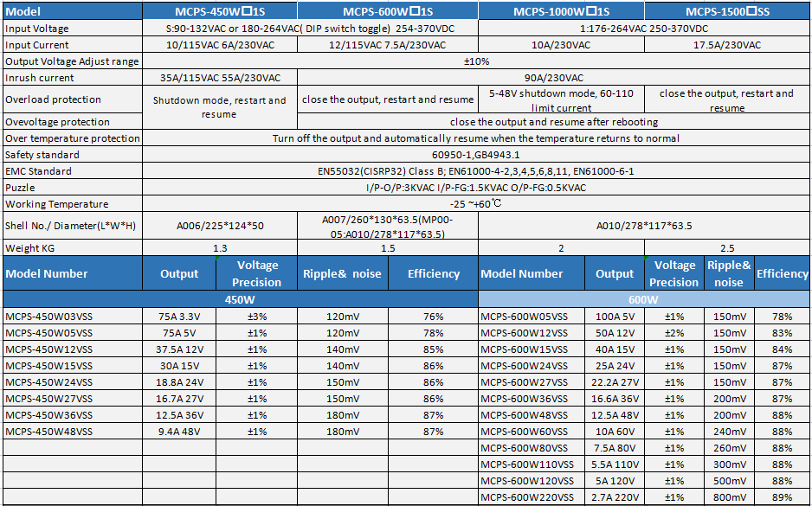The height and width of the screenshot is (506, 812).
Task: Click the ±10% output voltage adjust cell
Action: click(x=476, y=61)
